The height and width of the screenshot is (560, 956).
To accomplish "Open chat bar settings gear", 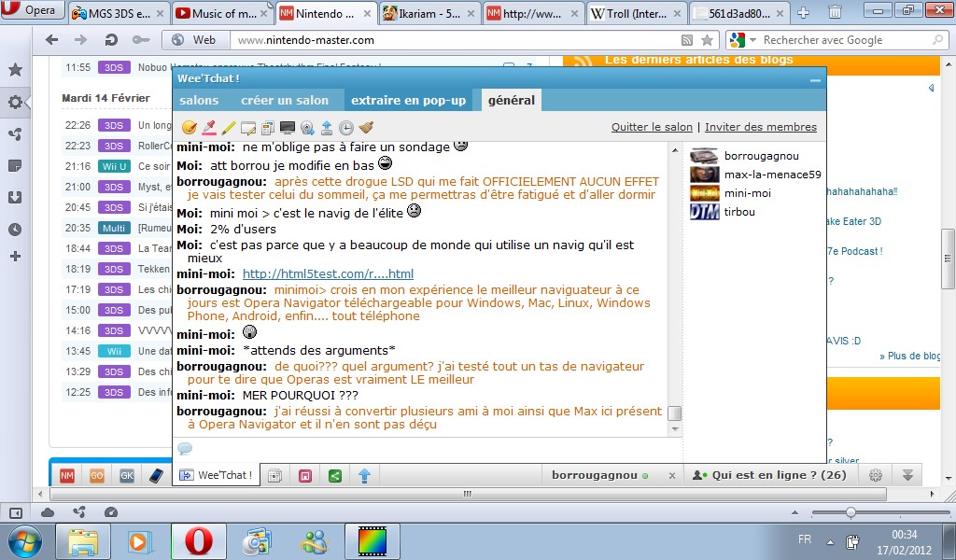I will [876, 475].
